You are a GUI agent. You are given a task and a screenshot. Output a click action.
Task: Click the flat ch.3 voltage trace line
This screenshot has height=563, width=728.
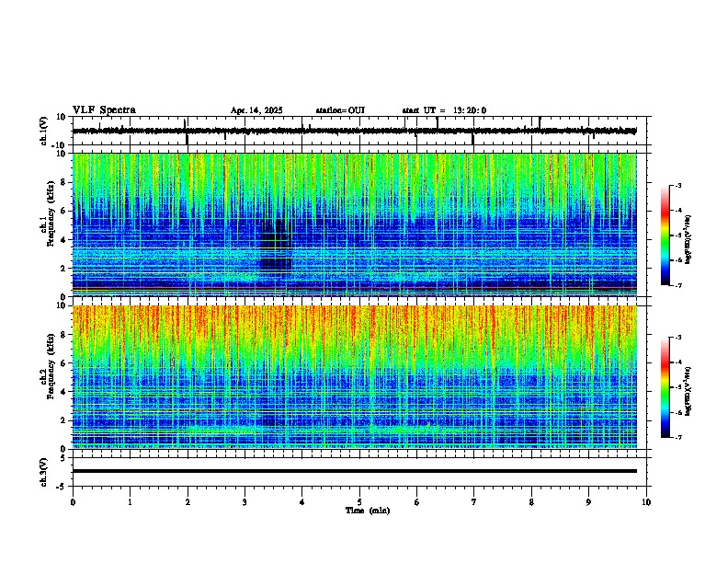click(354, 471)
